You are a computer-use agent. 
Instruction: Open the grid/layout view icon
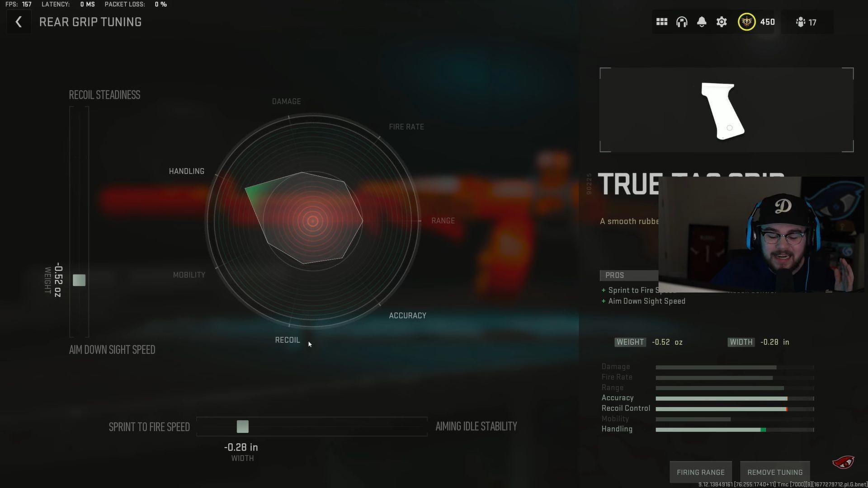[x=662, y=22]
